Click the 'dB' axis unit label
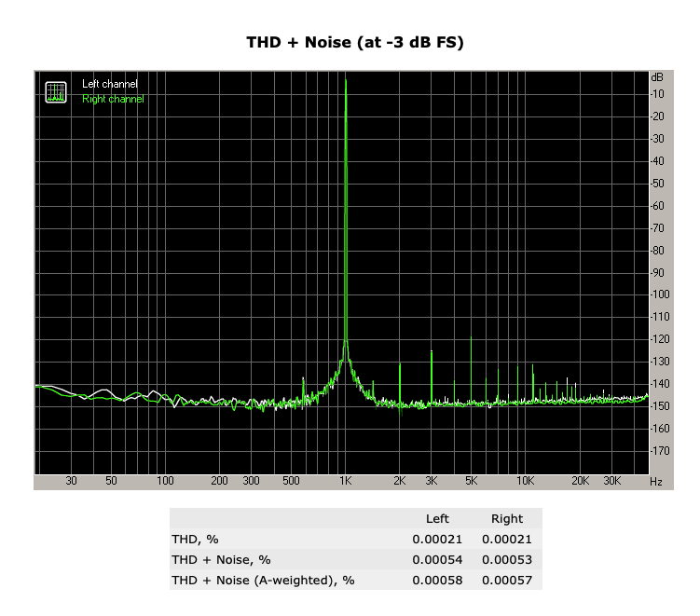The width and height of the screenshot is (700, 616). click(657, 77)
